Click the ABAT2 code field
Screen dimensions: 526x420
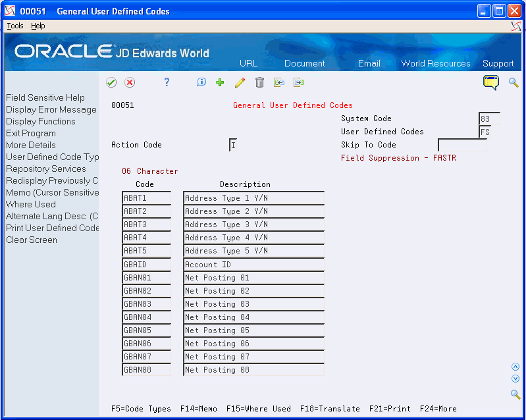[x=147, y=211]
